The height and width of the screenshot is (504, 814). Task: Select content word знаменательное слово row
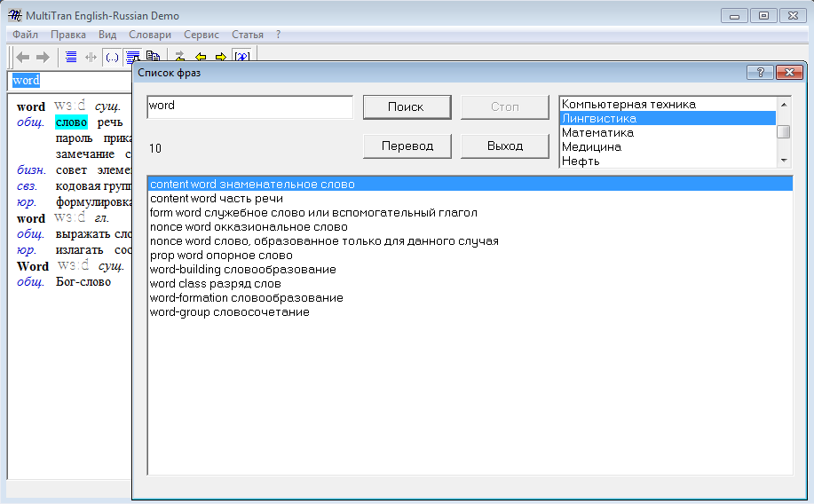(470, 185)
